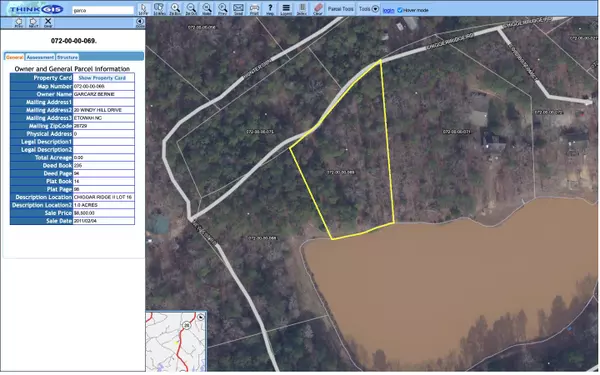Click the parcel label 072-00-00-071 on the map
Viewport: 600px width, 375px height.
pos(457,132)
